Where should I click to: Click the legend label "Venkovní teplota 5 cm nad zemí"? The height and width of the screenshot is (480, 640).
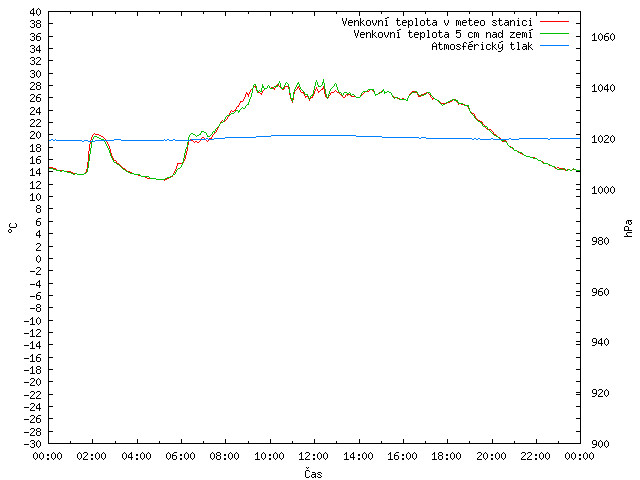point(443,34)
